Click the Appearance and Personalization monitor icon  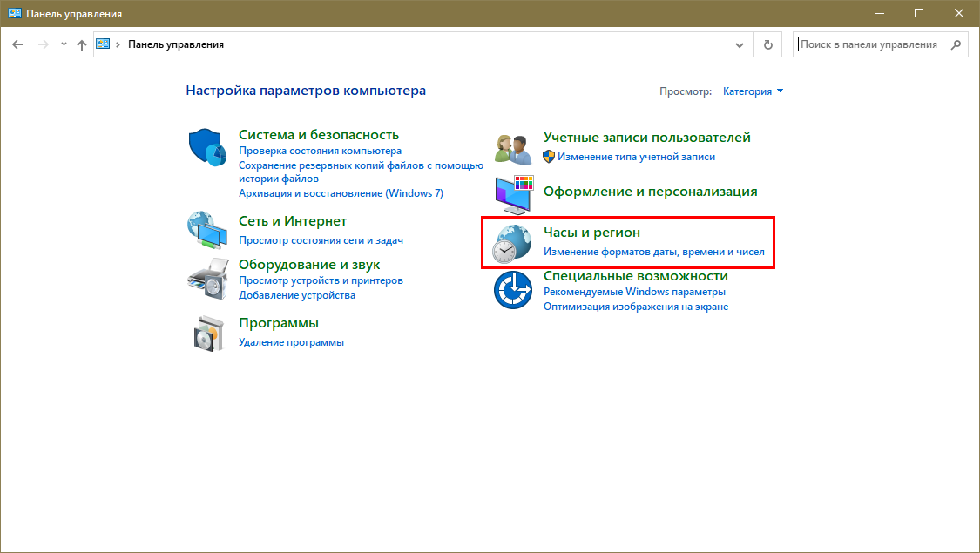[512, 194]
